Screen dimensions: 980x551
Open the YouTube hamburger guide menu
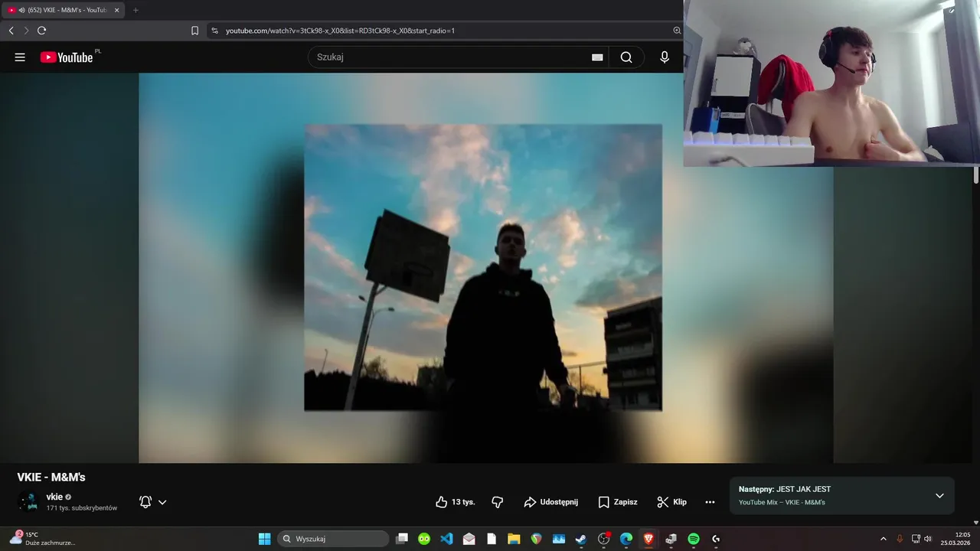point(20,57)
